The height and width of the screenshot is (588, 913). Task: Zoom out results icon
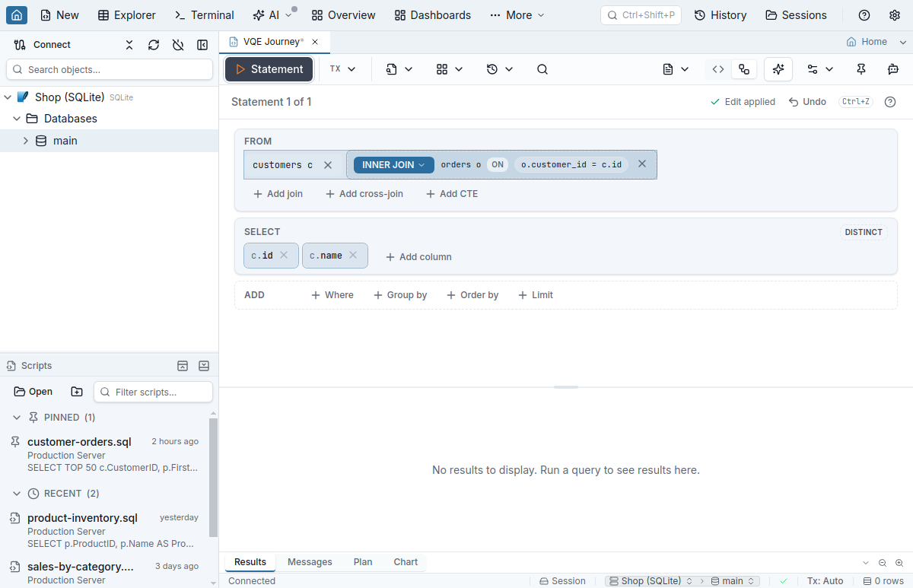click(883, 563)
